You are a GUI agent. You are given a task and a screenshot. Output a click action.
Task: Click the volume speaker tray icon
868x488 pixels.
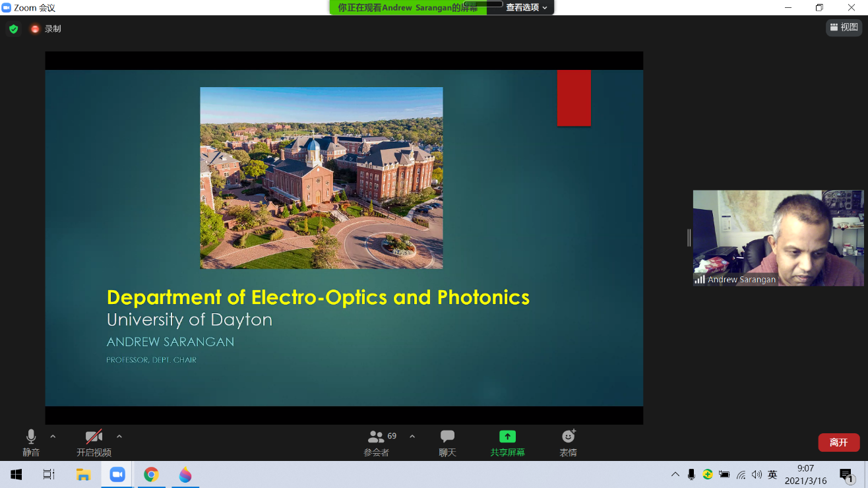tap(757, 474)
